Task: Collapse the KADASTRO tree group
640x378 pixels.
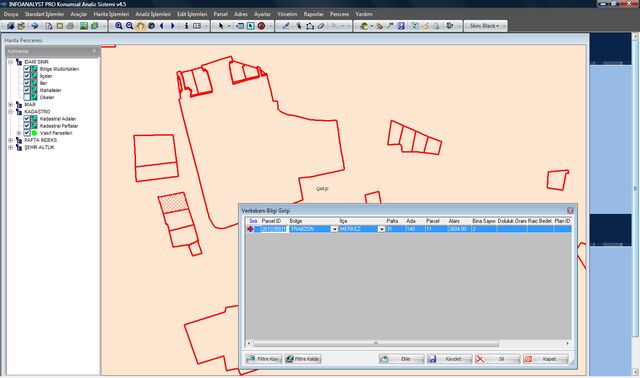Action: [11, 111]
